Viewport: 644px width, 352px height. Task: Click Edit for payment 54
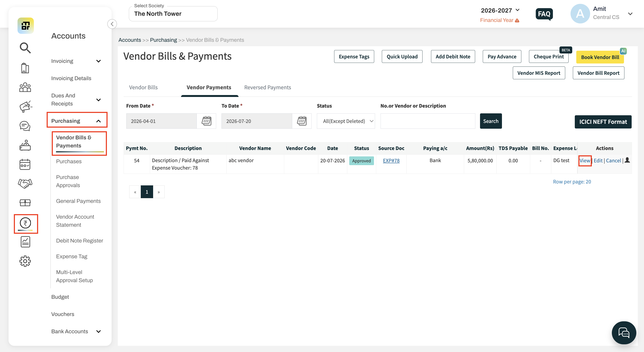click(x=598, y=161)
